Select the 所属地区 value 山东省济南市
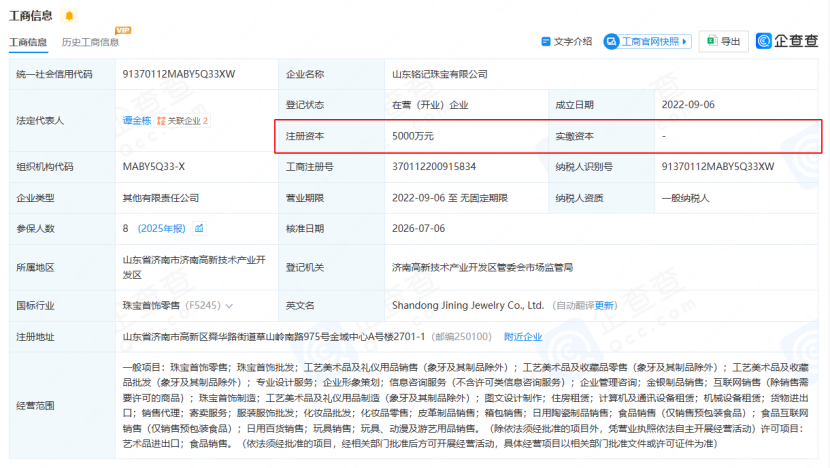This screenshot has height=468, width=830. click(x=194, y=267)
